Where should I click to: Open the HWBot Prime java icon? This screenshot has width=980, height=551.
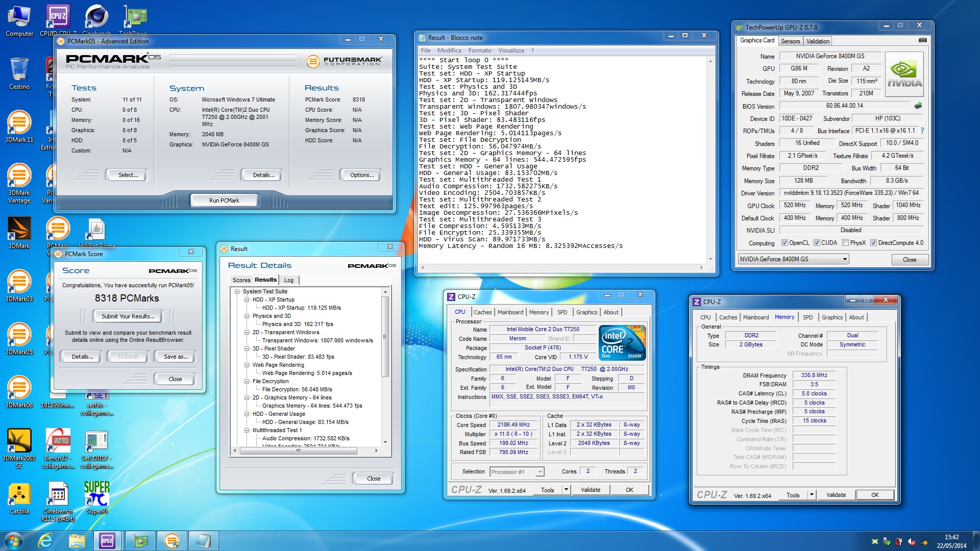[x=97, y=232]
